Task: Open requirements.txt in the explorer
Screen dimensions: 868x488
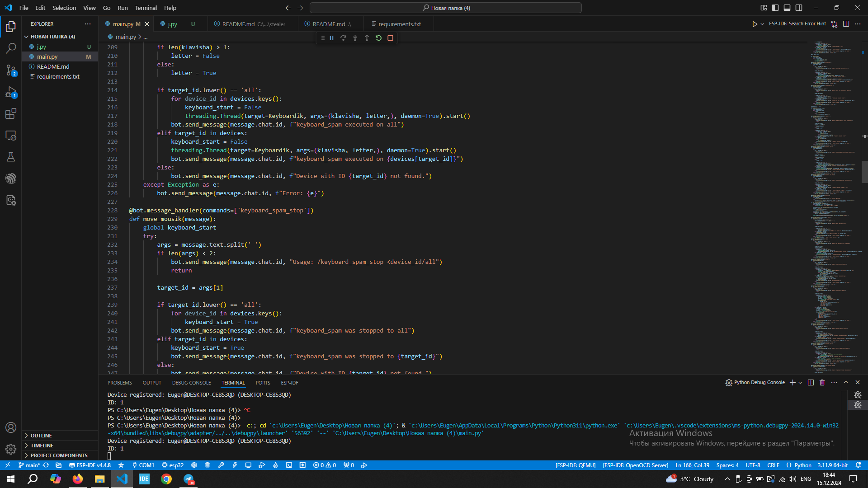Action: 58,76
